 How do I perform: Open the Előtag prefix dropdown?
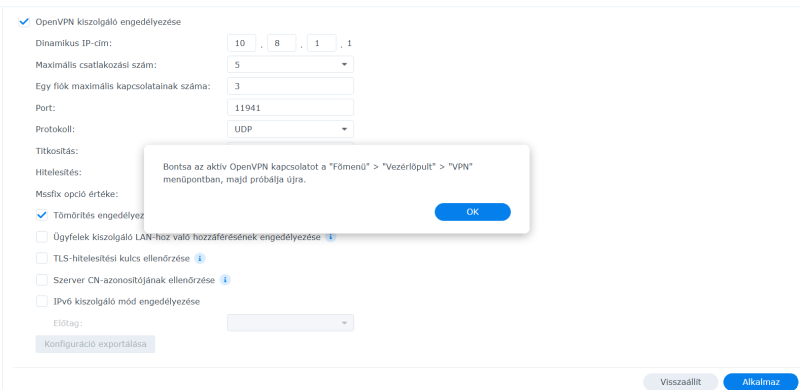[290, 323]
